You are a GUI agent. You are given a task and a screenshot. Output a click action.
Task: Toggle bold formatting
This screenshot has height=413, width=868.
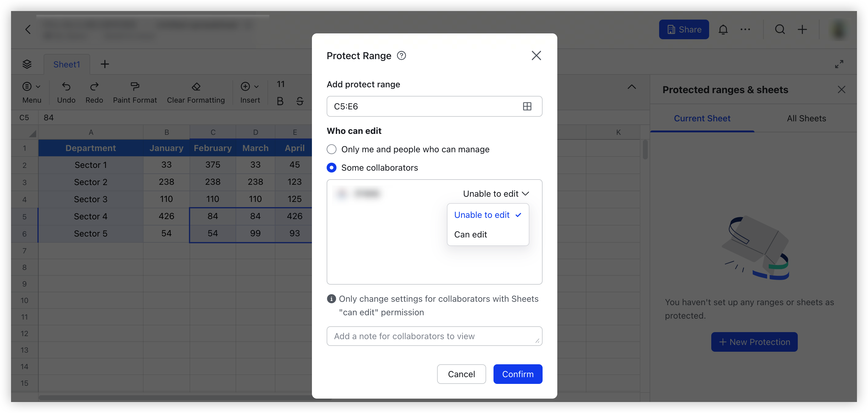click(x=280, y=100)
